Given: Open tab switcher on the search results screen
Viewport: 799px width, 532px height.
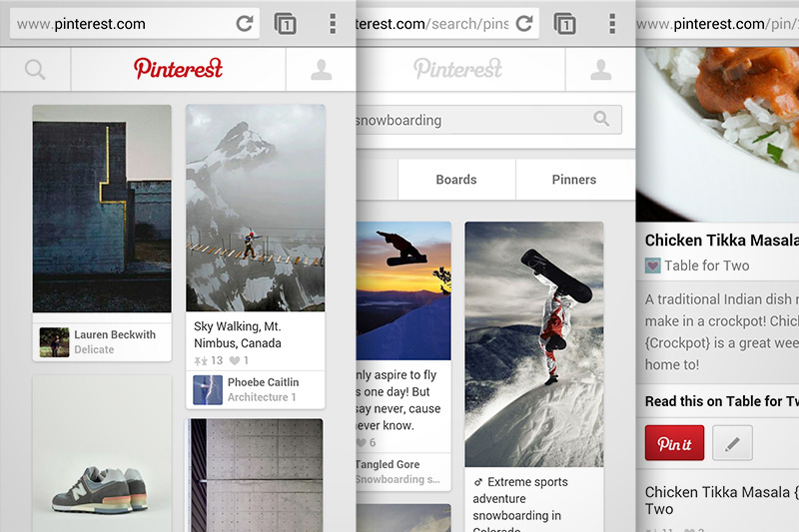Looking at the screenshot, I should click(564, 23).
